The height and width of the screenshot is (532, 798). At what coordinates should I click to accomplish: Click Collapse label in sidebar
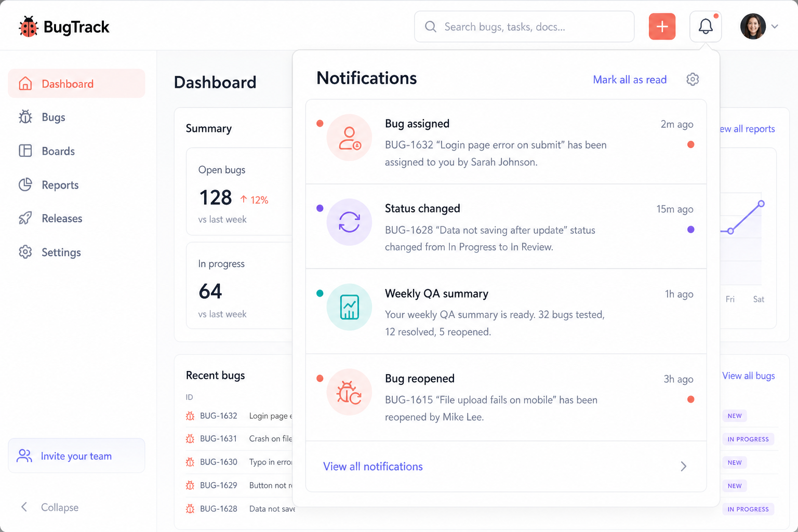(x=60, y=507)
